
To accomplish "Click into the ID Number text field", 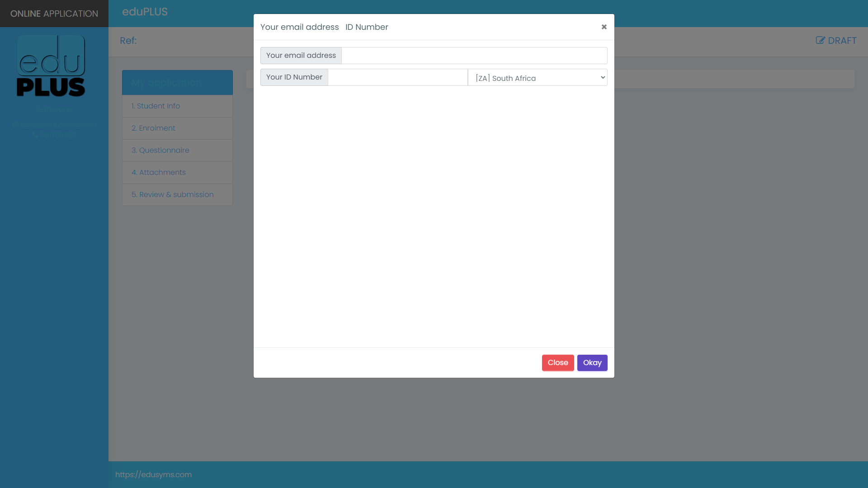I will coord(397,78).
